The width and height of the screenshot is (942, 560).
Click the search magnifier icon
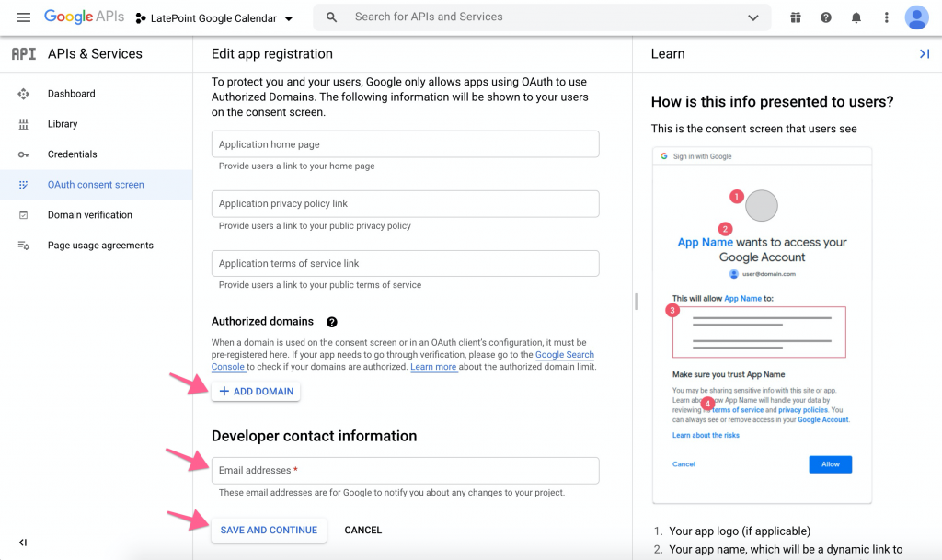331,17
